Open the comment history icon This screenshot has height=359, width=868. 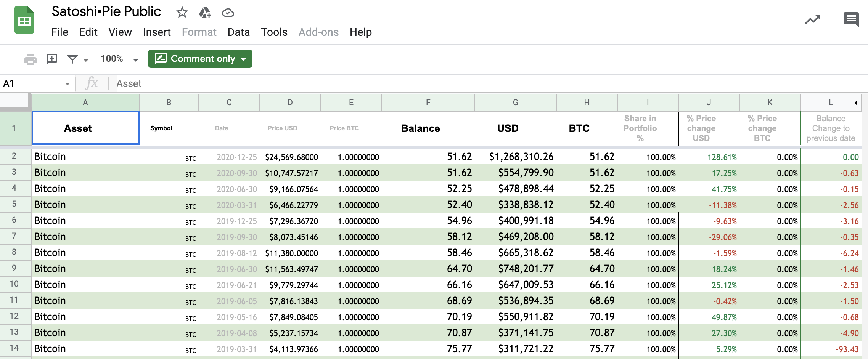coord(851,19)
